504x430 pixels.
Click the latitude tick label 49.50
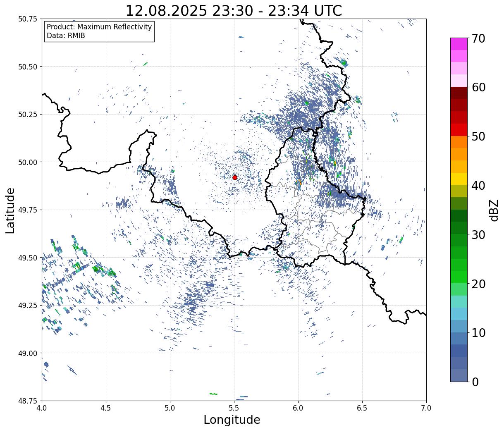pyautogui.click(x=28, y=258)
